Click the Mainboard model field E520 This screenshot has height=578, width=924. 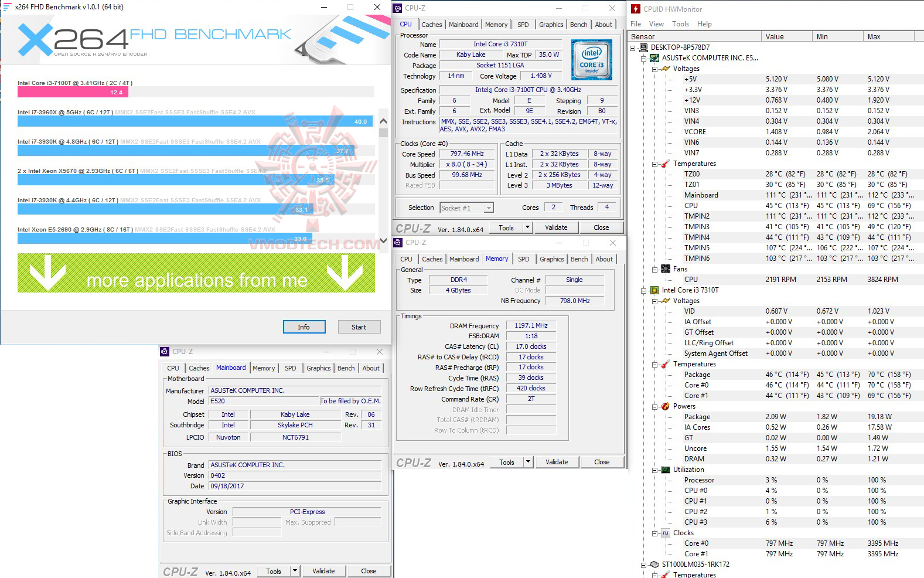point(264,401)
